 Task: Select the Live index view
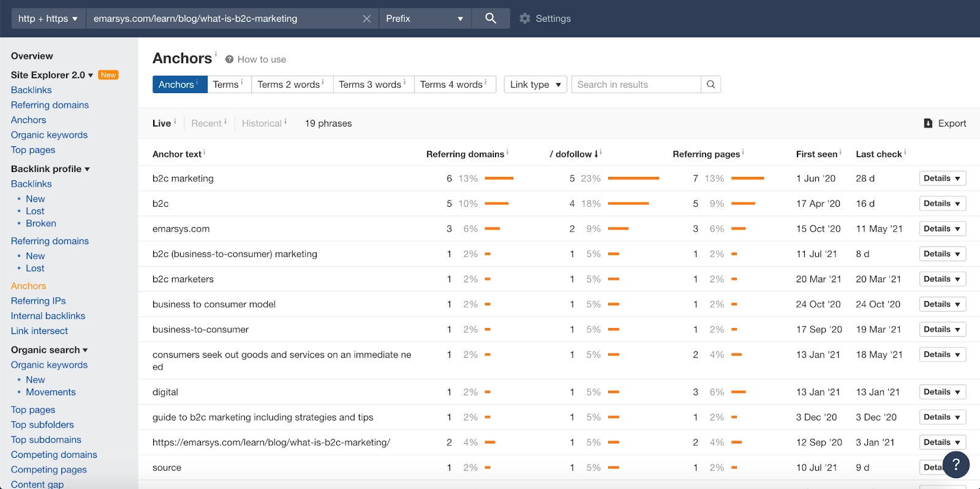162,123
